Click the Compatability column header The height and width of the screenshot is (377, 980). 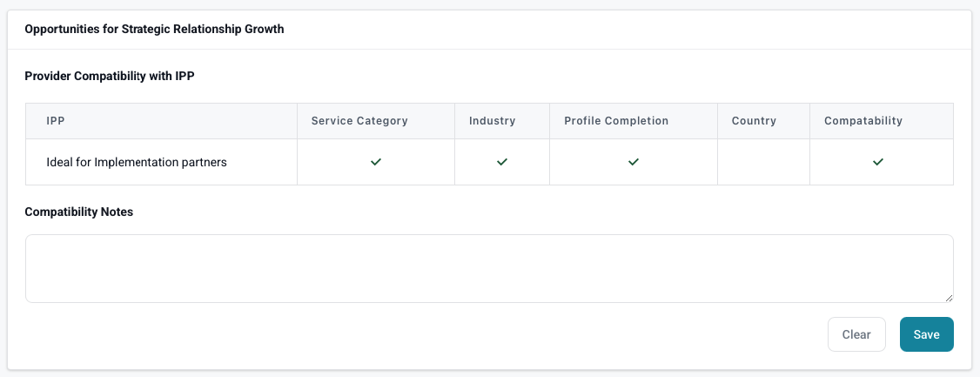tap(863, 121)
